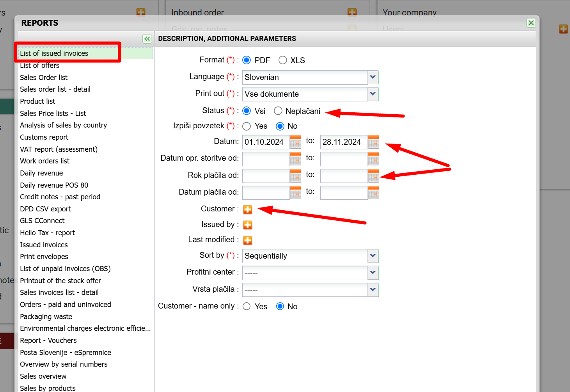
Task: Click the Datum plačila to input
Action: pyautogui.click(x=344, y=192)
